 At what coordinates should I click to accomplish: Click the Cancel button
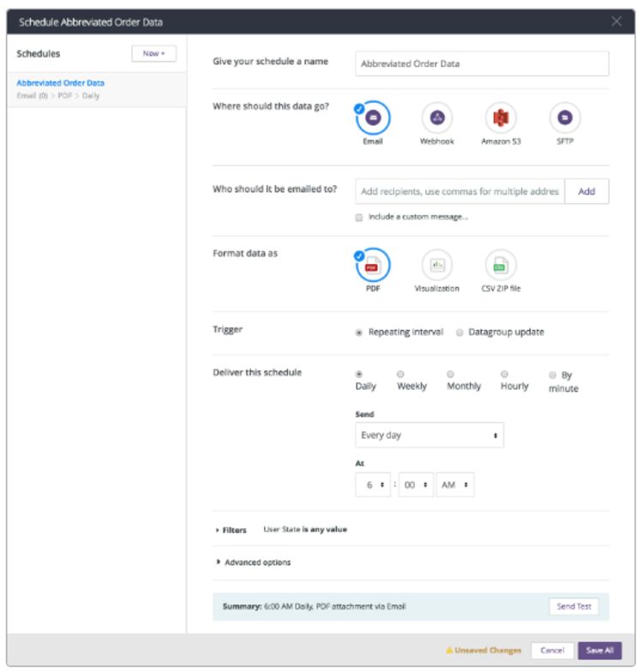click(552, 650)
